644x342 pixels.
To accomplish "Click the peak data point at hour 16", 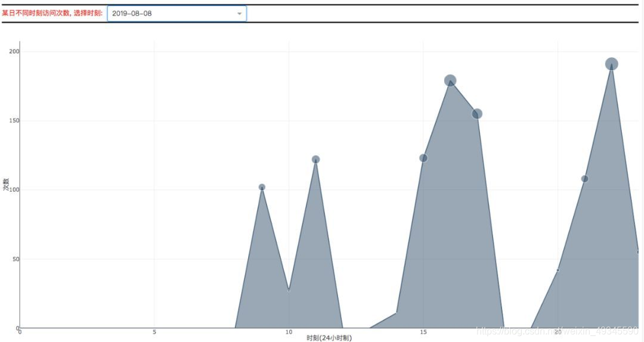I will pyautogui.click(x=450, y=80).
